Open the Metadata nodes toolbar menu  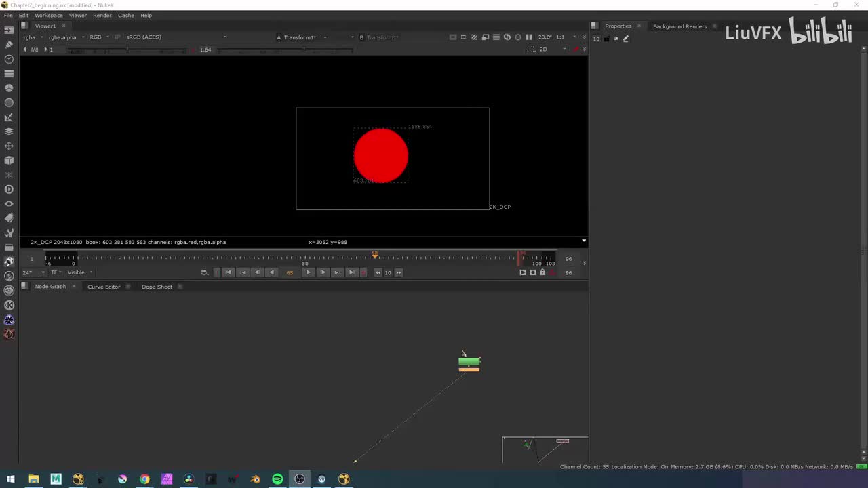click(9, 218)
